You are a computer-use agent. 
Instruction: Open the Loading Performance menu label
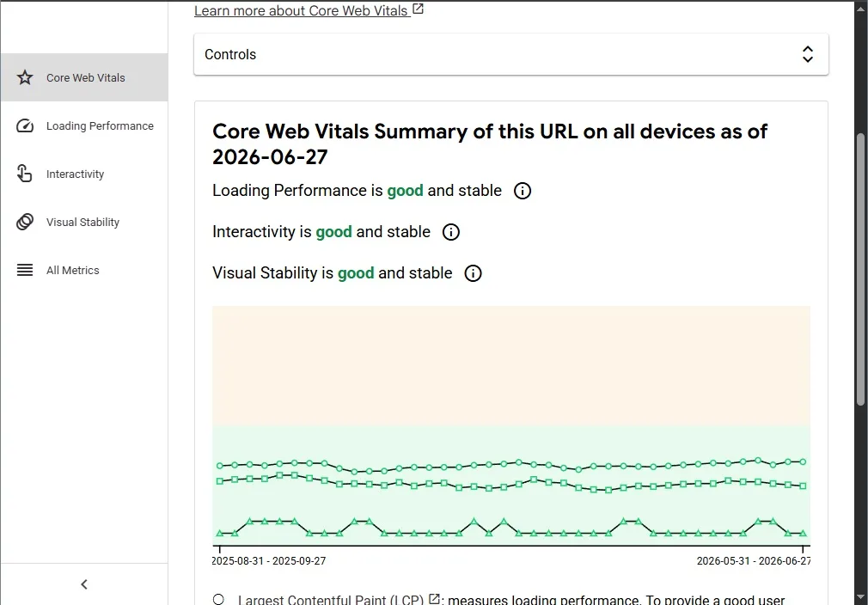click(x=100, y=126)
